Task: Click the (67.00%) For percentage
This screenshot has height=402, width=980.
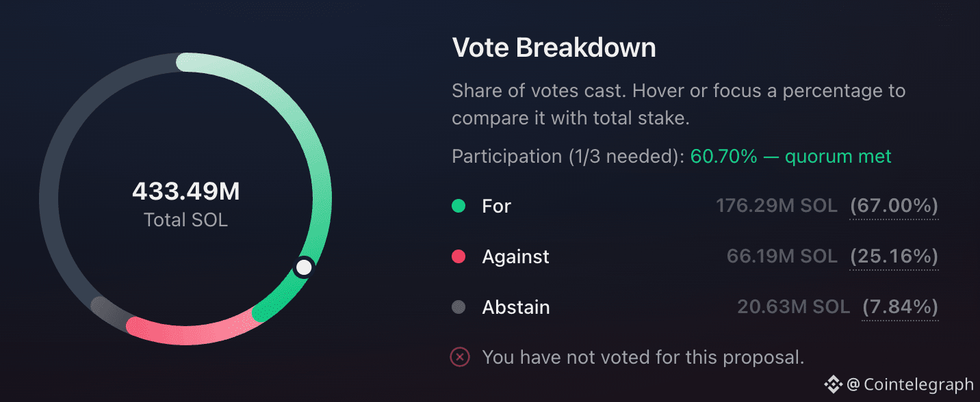Action: [x=894, y=206]
